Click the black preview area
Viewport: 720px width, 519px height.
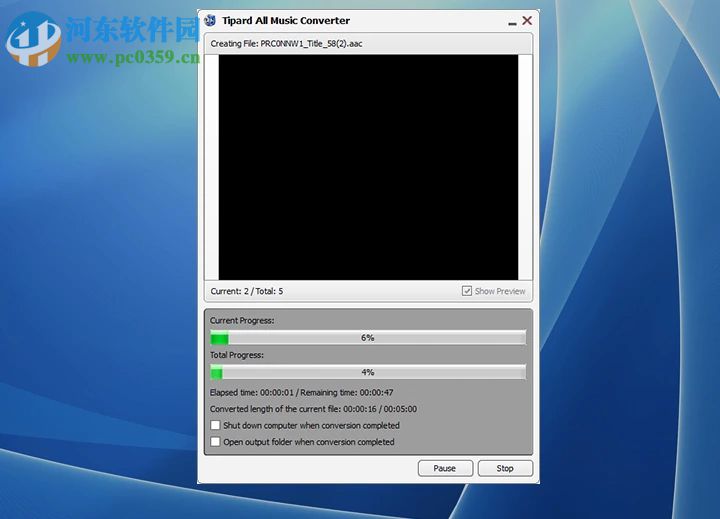click(x=368, y=167)
